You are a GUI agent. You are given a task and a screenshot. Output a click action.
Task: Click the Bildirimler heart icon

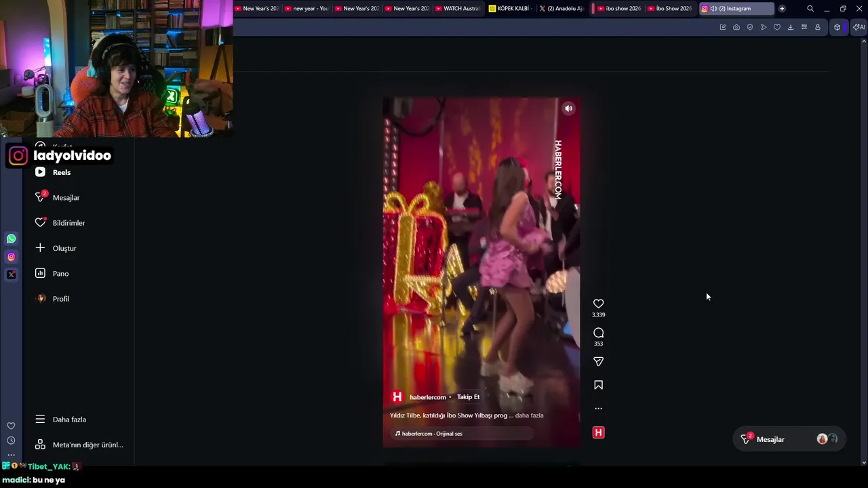(40, 223)
